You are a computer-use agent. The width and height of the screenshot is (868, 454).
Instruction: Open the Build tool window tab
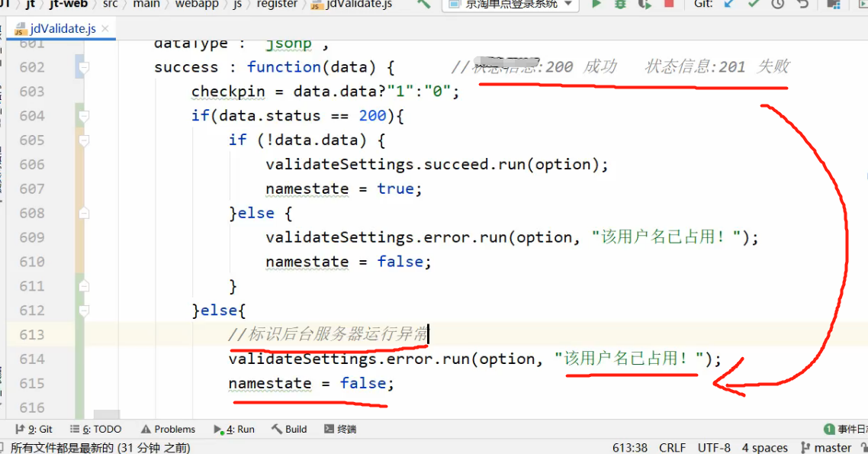[x=289, y=429]
